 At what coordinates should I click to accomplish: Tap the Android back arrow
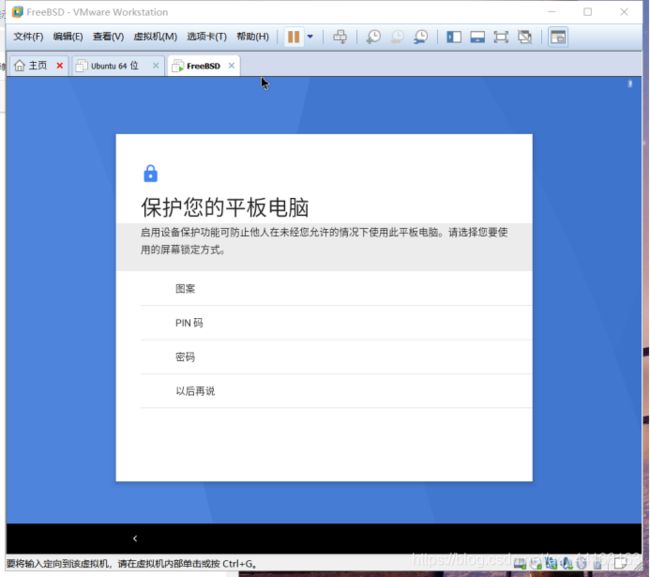pos(135,538)
